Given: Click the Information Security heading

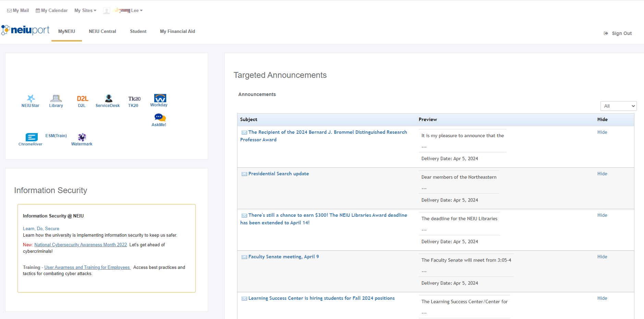Looking at the screenshot, I should tap(51, 190).
